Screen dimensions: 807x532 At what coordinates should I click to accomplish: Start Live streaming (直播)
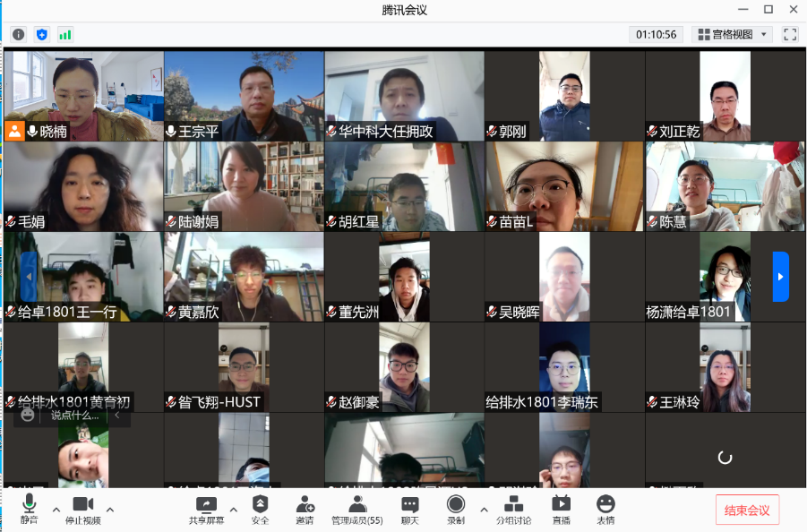click(x=562, y=510)
